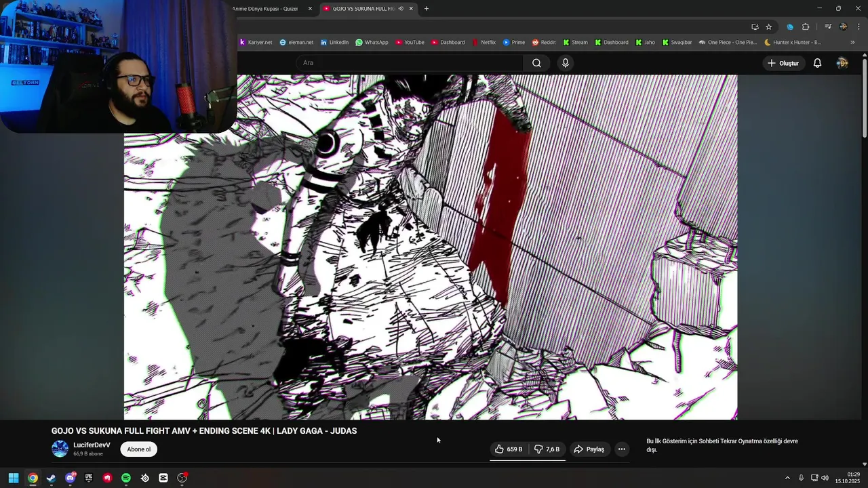This screenshot has height=488, width=868.
Task: Open network icon in system tray
Action: pos(814,478)
